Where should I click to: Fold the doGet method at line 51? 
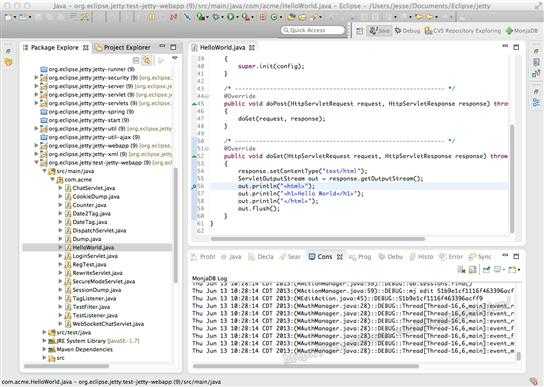click(207, 149)
